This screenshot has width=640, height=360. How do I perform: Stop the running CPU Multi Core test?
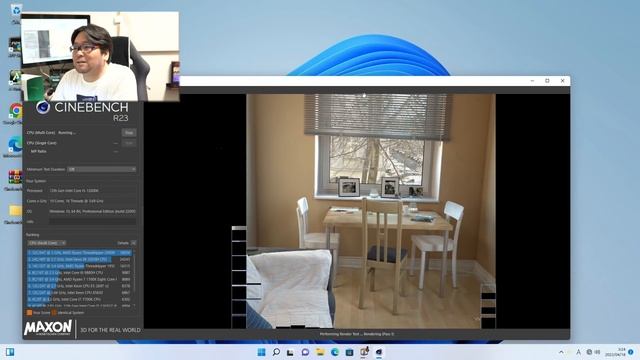pyautogui.click(x=129, y=133)
